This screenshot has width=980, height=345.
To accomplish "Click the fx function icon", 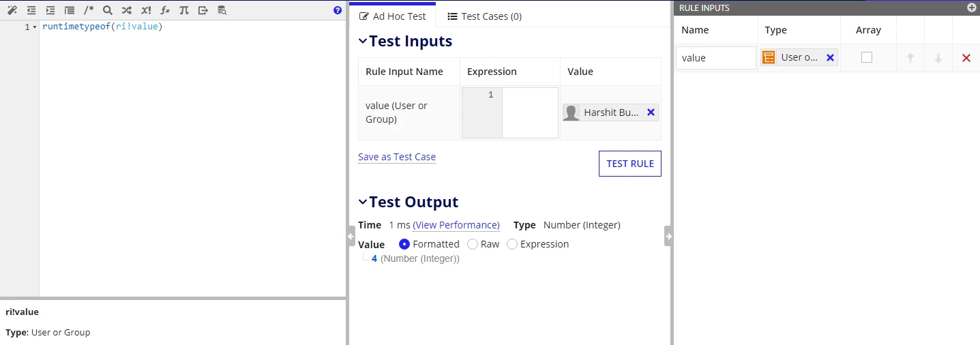I will tap(165, 10).
